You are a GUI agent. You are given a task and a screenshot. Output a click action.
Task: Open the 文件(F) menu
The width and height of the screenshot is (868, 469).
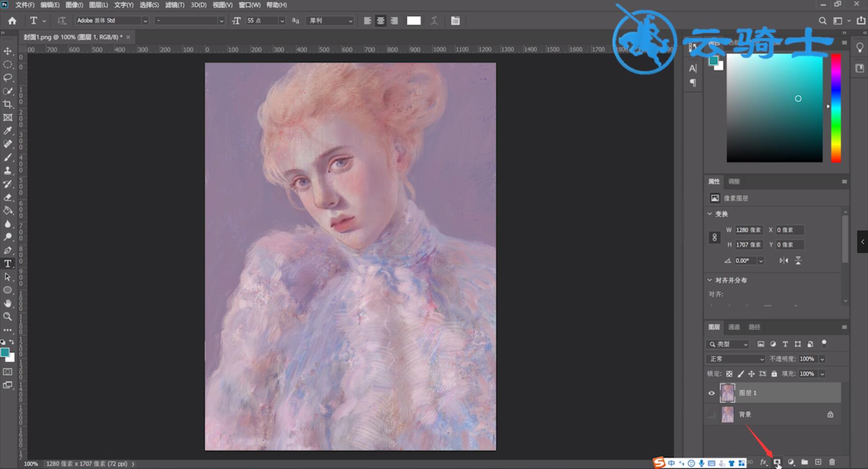click(25, 5)
